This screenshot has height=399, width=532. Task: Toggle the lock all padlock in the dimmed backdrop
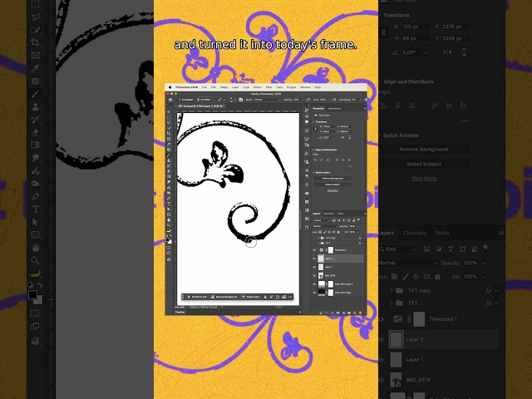point(438,277)
